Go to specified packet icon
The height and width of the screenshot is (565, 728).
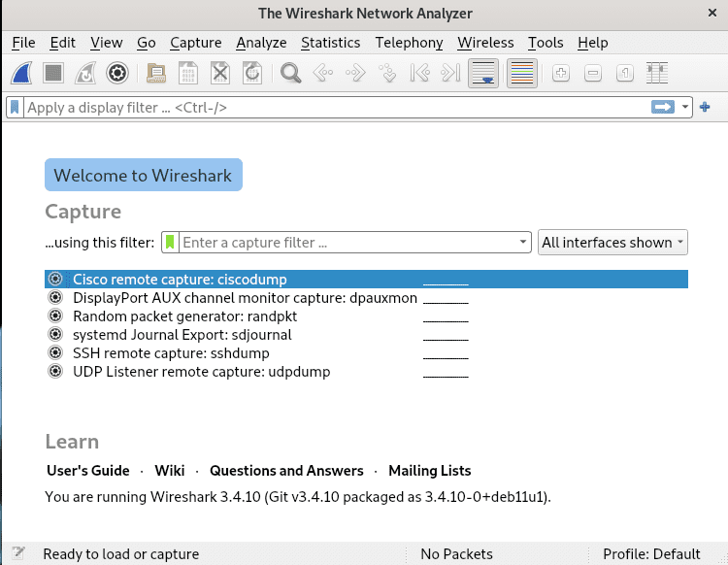tap(387, 74)
